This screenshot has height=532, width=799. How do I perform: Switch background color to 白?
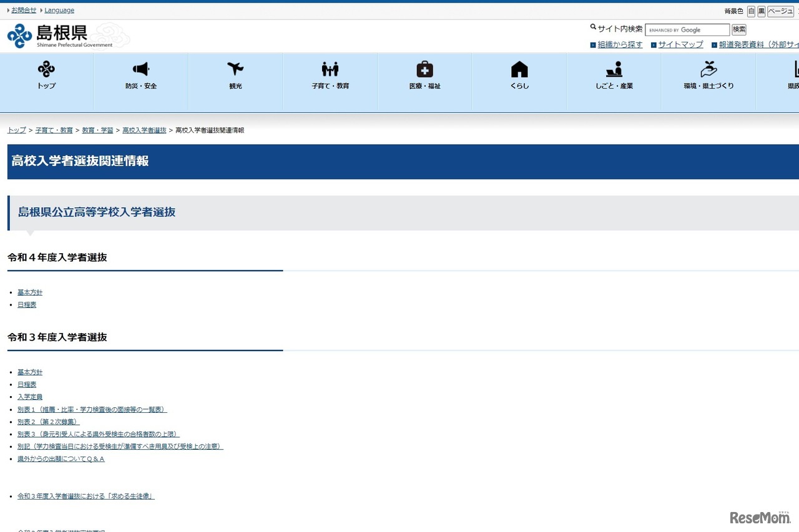tap(751, 11)
